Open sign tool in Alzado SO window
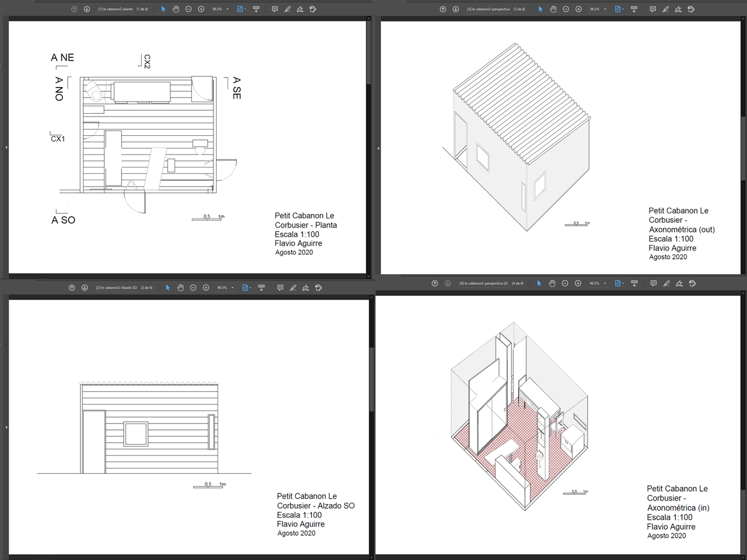 coord(306,288)
